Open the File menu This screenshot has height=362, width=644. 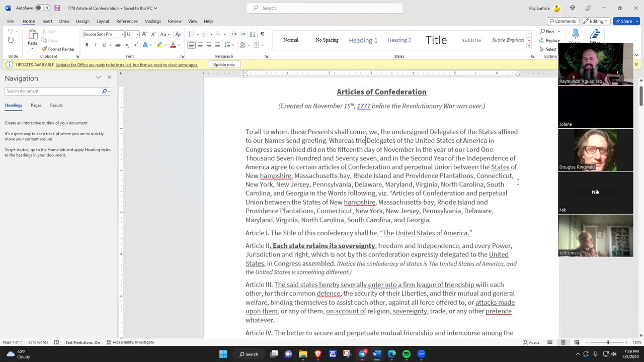pyautogui.click(x=10, y=21)
